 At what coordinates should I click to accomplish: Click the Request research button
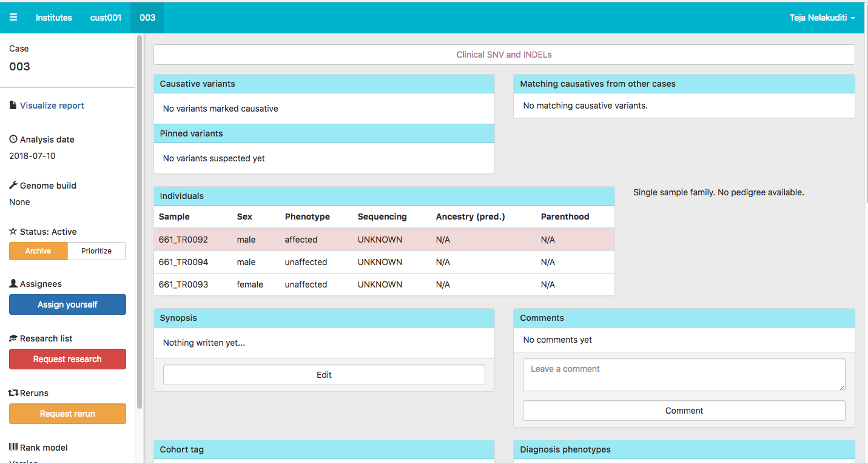click(x=67, y=359)
